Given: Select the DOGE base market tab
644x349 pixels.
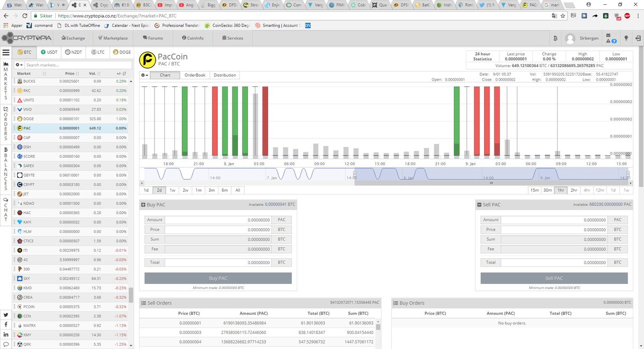Looking at the screenshot, I should (x=121, y=52).
